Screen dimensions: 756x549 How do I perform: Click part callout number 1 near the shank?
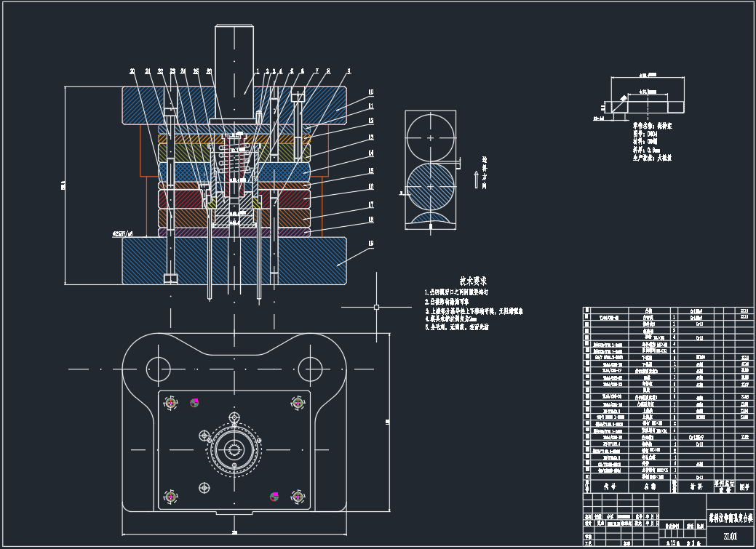point(258,71)
